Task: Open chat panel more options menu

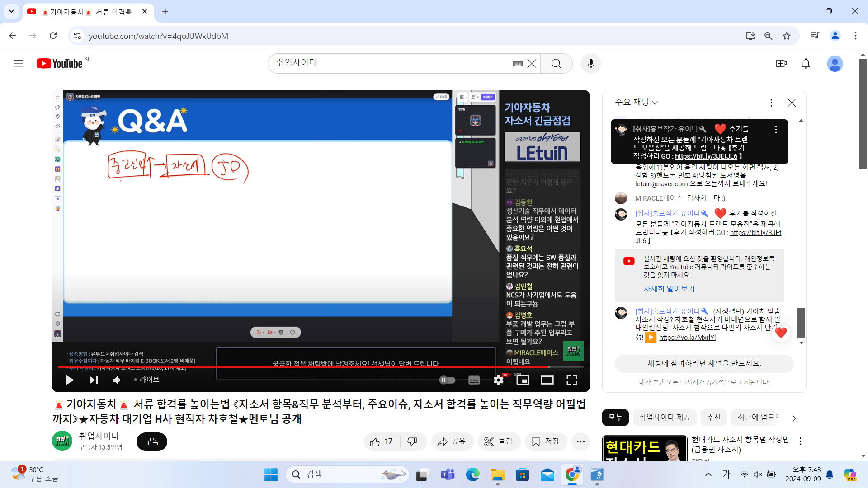Action: (x=771, y=103)
